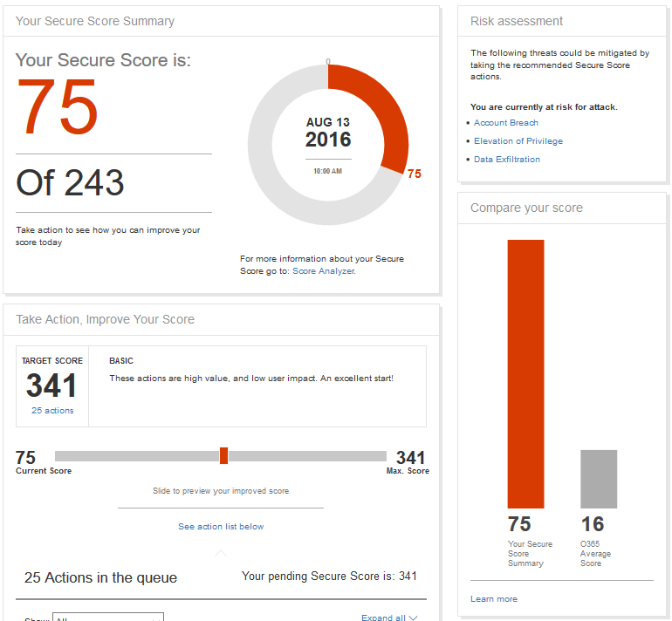Click the orange score slider handle

[223, 455]
